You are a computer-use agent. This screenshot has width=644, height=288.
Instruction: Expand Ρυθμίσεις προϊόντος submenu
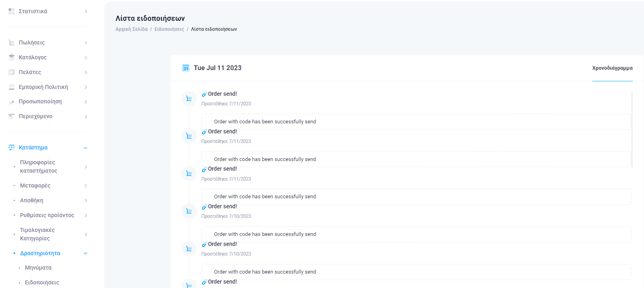pos(86,215)
